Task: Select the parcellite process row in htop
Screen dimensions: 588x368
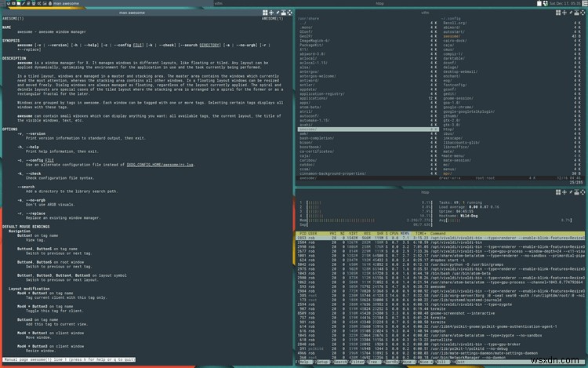Action: pos(441,340)
